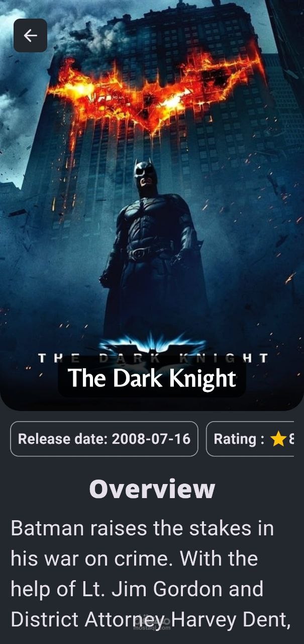This screenshot has width=304, height=644.
Task: Select the Rating chip
Action: (250, 439)
